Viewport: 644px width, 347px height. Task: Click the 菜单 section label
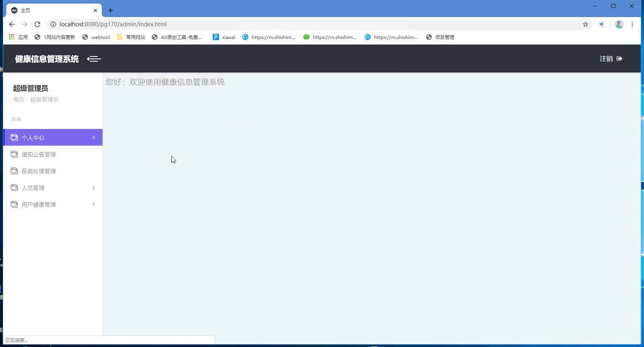tap(16, 119)
